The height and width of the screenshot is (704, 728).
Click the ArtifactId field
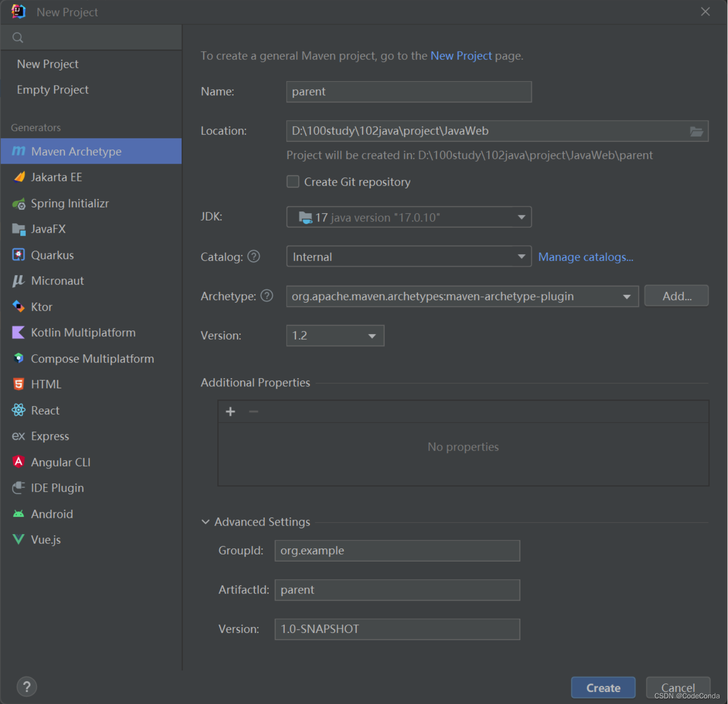click(397, 590)
